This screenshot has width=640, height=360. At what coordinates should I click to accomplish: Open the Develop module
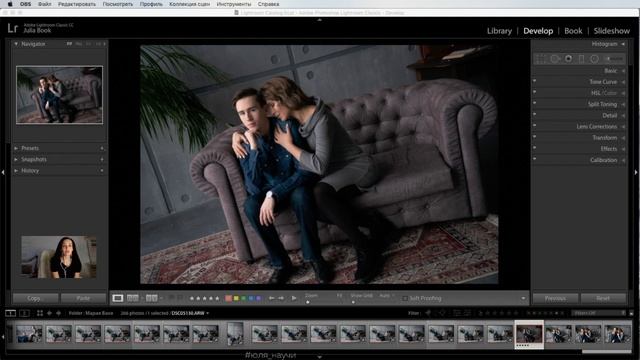click(x=538, y=31)
